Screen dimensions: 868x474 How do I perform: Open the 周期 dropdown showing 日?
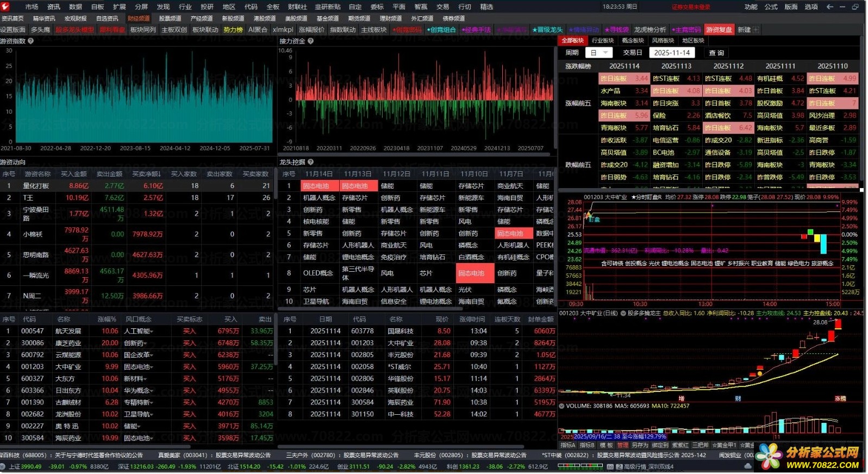[x=599, y=53]
